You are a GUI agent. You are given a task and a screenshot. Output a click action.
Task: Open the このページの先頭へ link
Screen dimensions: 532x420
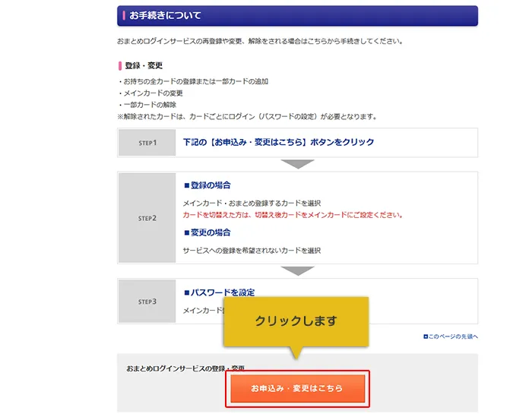[453, 336]
